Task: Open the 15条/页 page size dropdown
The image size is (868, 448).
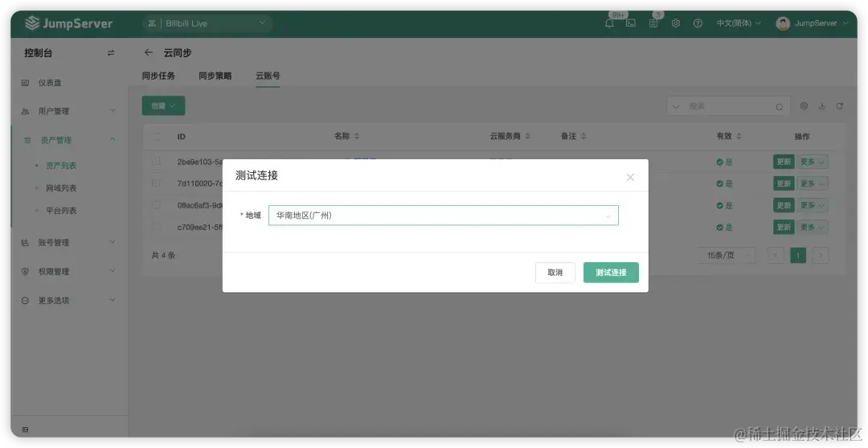Action: click(726, 255)
